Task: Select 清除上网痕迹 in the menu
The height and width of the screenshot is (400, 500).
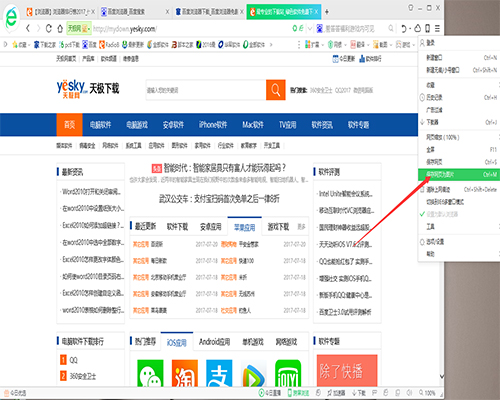Action: 459,189
